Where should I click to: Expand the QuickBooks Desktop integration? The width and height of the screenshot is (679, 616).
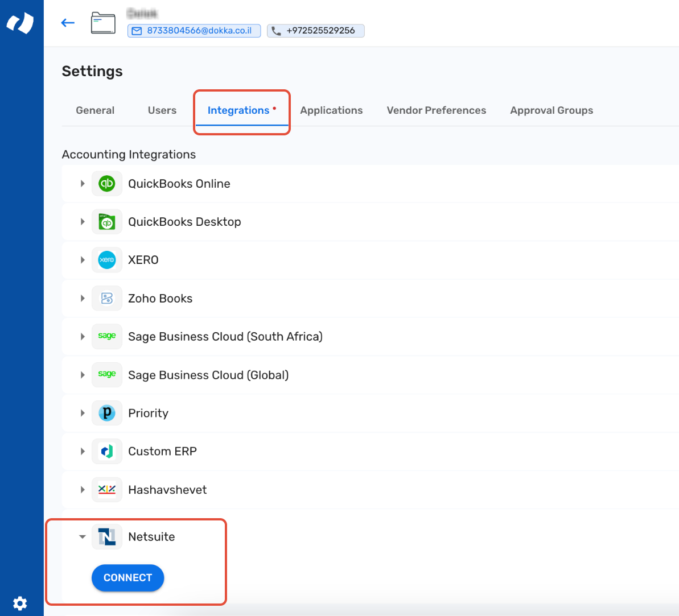click(x=83, y=222)
